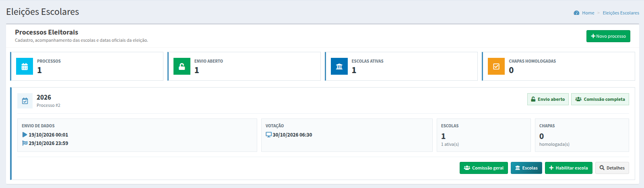
Task: Click Habilitar escola
Action: click(569, 168)
